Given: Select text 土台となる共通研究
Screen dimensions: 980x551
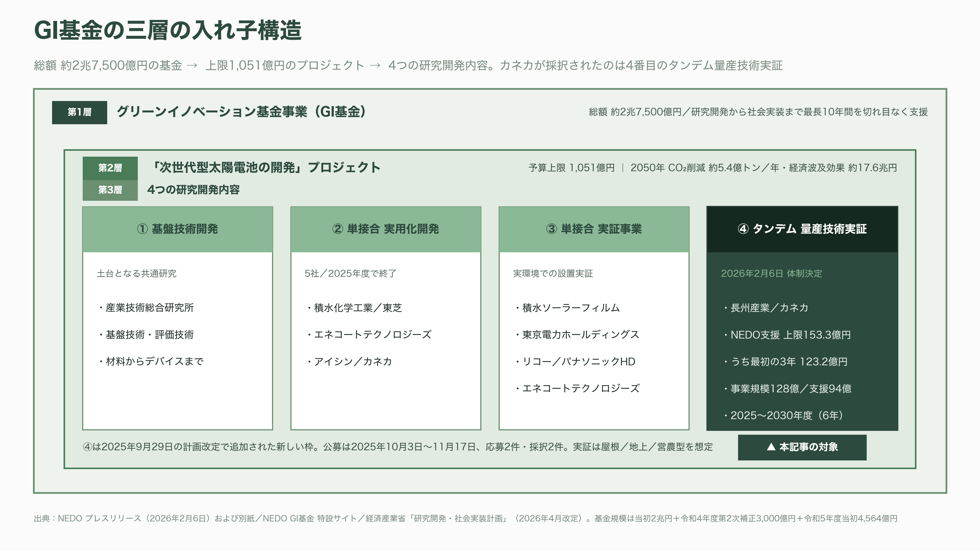Looking at the screenshot, I should tap(136, 273).
